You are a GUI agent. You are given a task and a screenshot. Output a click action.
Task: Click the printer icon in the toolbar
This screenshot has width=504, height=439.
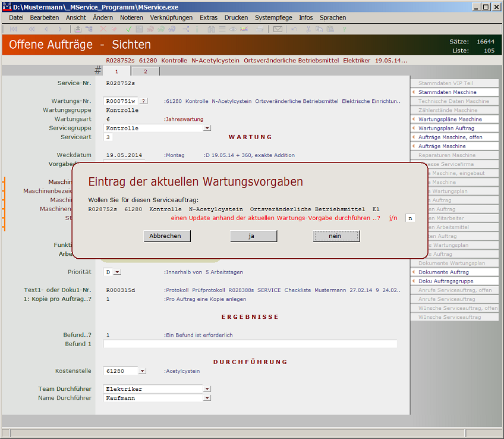pos(260,29)
